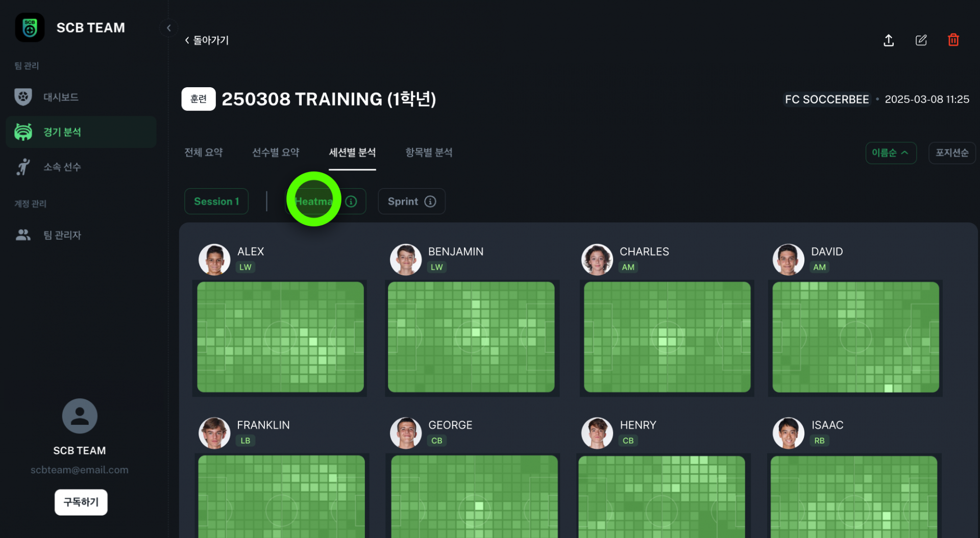Click the edit pencil icon

click(x=921, y=40)
